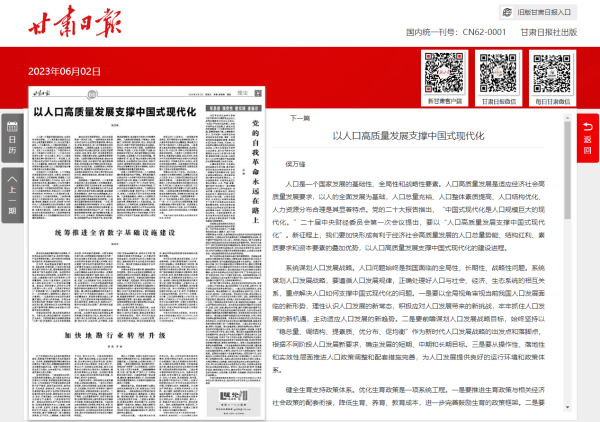600x422 pixels.
Task: Click the small page-number icon at page top right
Action: pyautogui.click(x=258, y=93)
